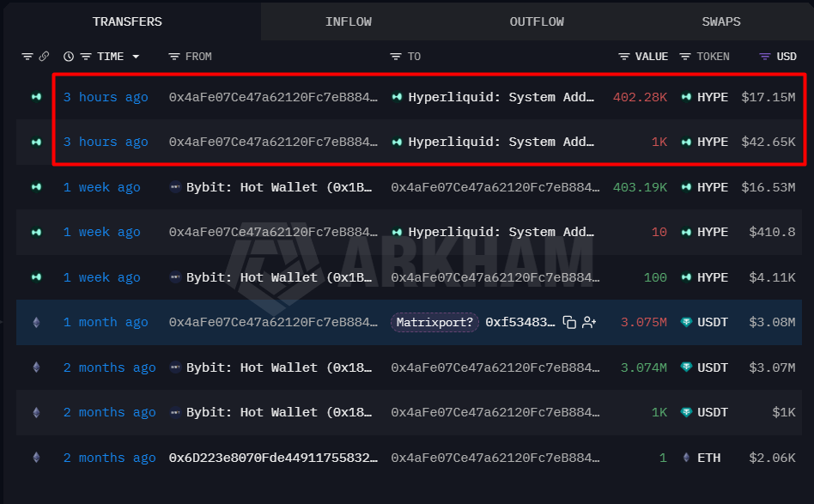Open the USD column filter
Image resolution: width=814 pixels, height=504 pixels.
tap(765, 56)
